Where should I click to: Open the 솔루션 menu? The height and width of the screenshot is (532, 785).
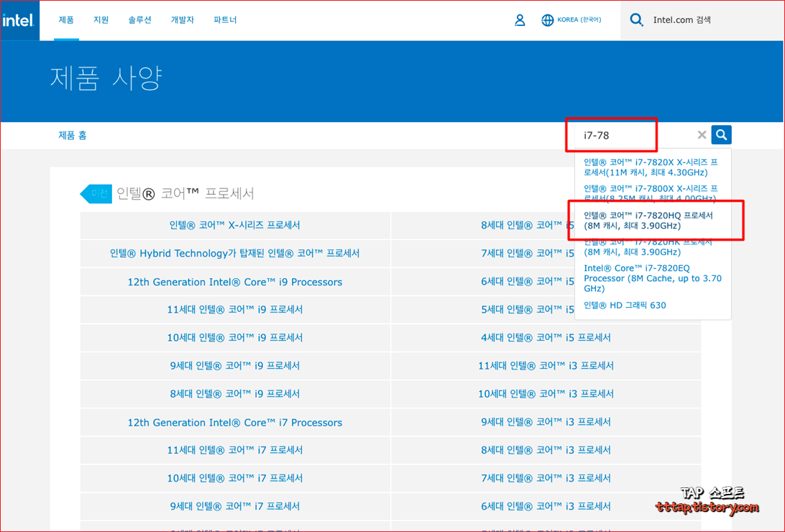(139, 20)
